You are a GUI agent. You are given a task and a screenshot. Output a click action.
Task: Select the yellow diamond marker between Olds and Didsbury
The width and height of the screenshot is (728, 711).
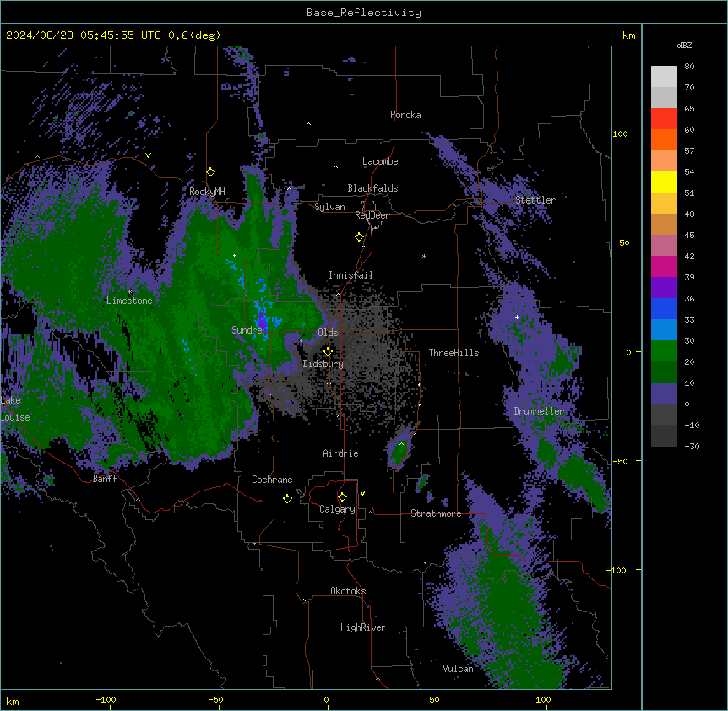pos(329,352)
